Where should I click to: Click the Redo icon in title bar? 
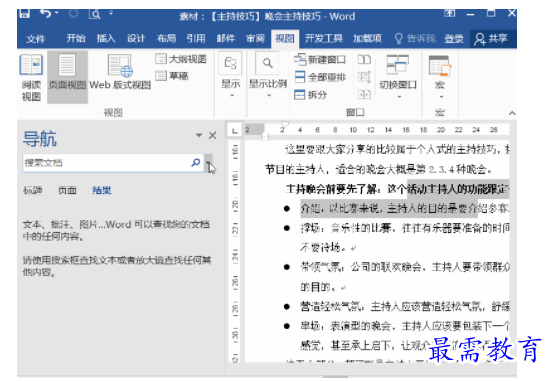point(74,14)
